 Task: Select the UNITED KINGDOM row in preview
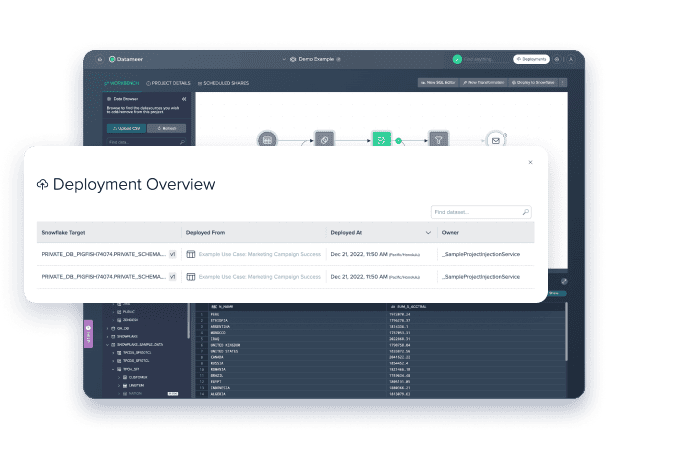380,345
